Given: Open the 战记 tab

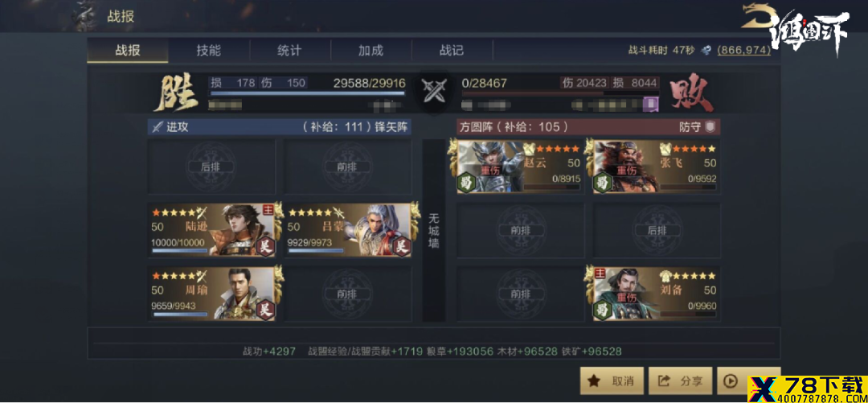Looking at the screenshot, I should point(452,51).
